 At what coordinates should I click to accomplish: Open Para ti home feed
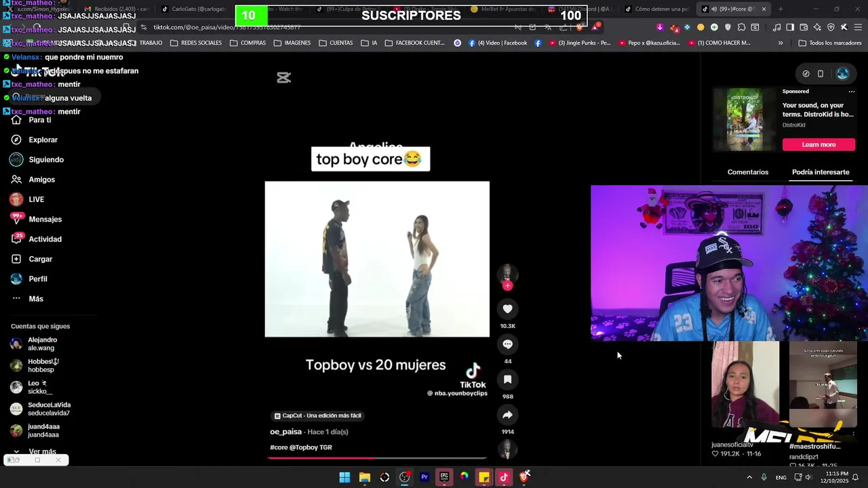coord(31,120)
